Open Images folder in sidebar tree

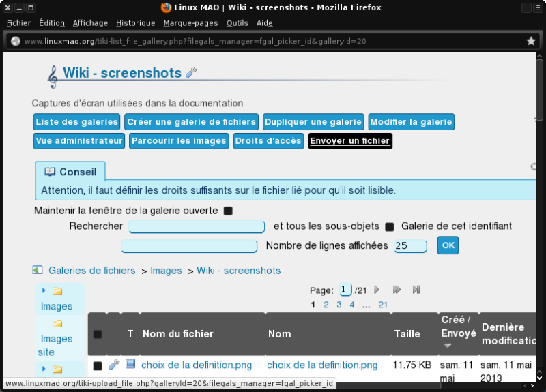(57, 306)
